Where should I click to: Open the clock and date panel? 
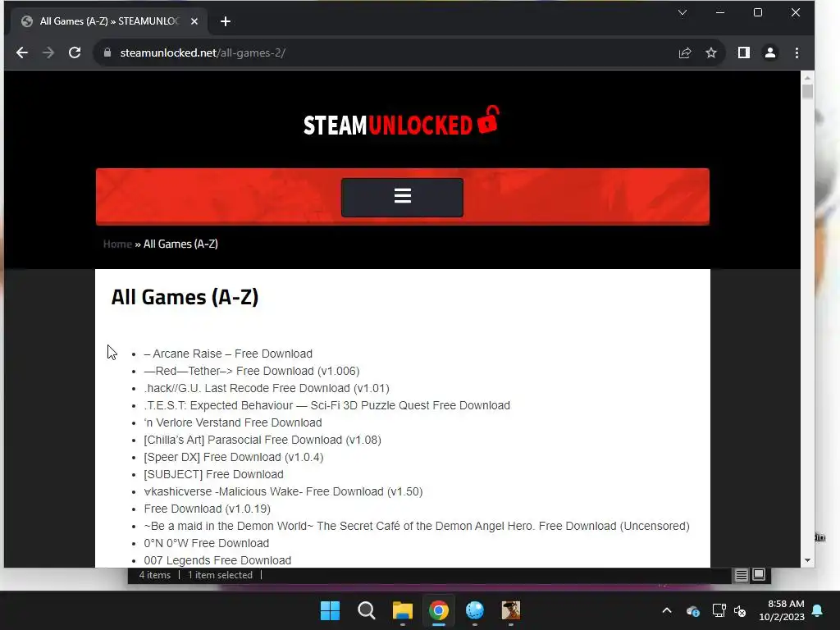click(x=782, y=610)
